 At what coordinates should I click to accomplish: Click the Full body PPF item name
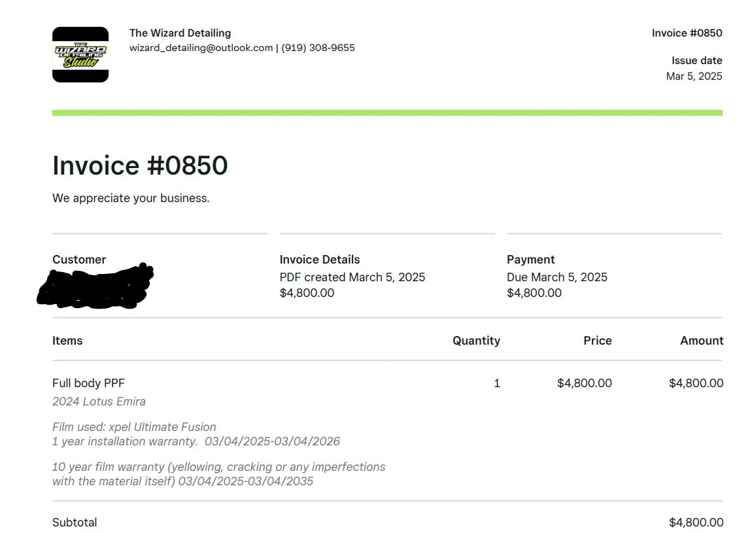coord(88,383)
